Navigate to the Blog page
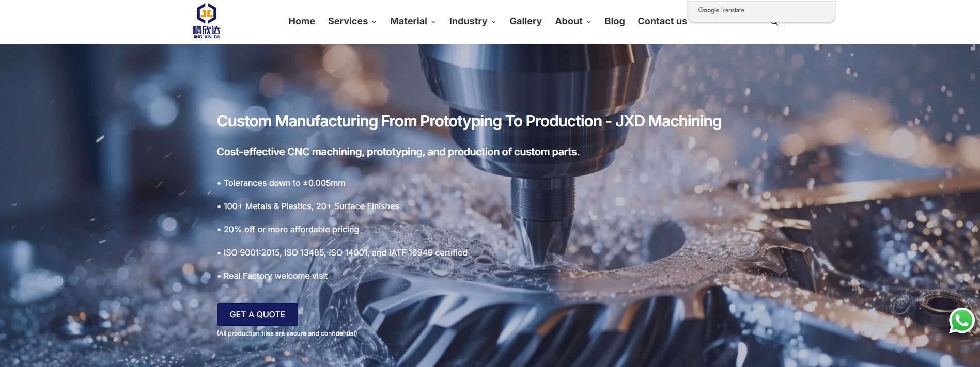The image size is (980, 367). (614, 21)
